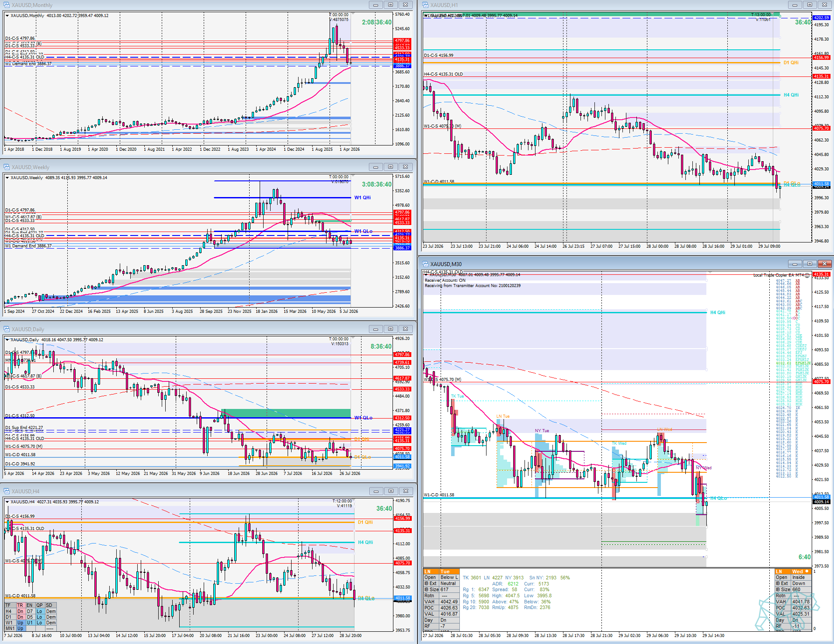Click the VAH value 4042.49
The height and width of the screenshot is (644, 834).
tap(449, 602)
